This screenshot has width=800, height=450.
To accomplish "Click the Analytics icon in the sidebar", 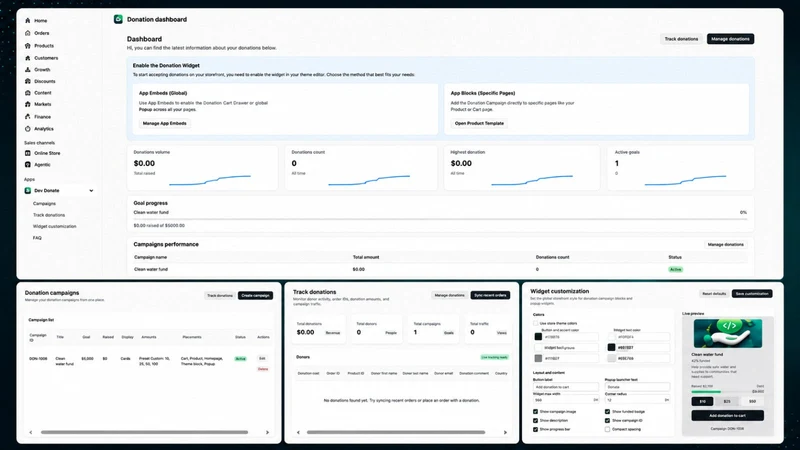I will [28, 129].
